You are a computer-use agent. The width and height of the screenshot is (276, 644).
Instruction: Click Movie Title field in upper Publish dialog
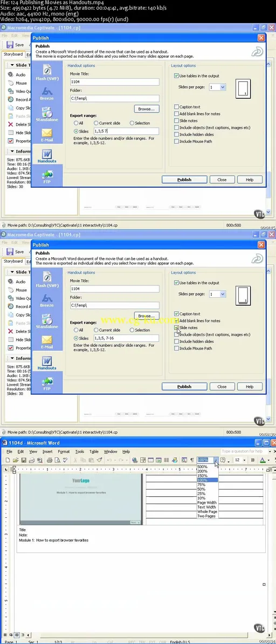pos(115,82)
